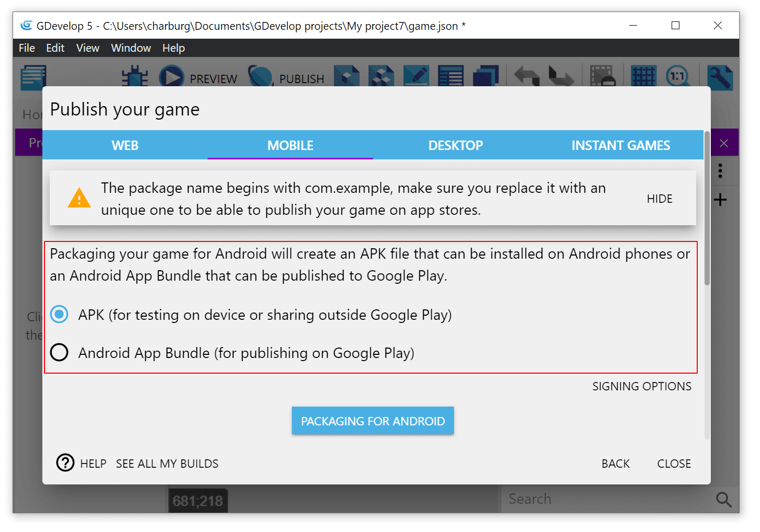Hide the package name warning
This screenshot has width=760, height=532.
659,199
